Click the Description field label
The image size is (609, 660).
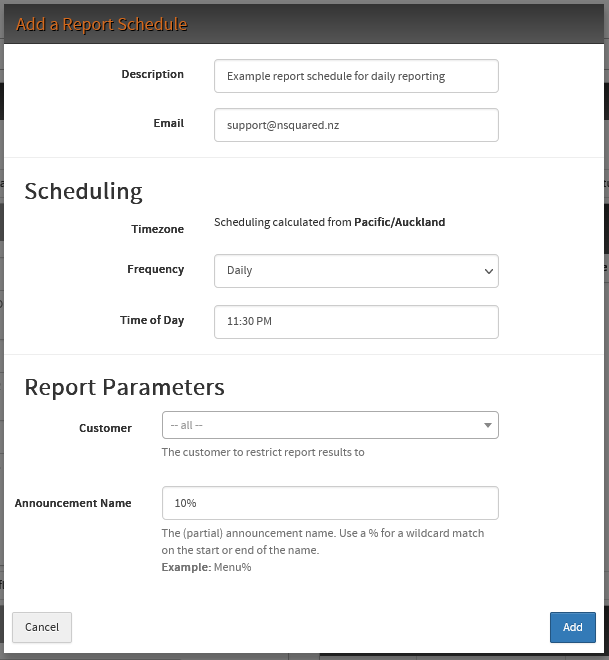point(152,75)
